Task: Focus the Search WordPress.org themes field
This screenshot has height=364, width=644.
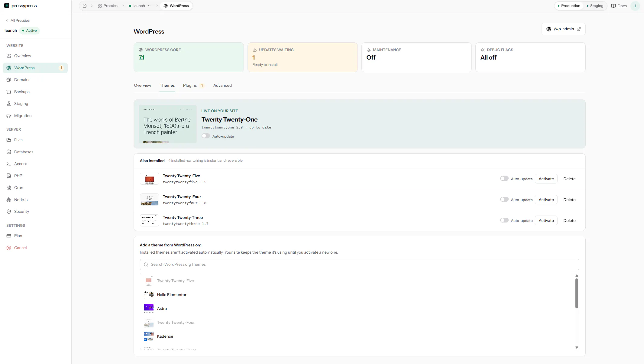Action: [359, 265]
